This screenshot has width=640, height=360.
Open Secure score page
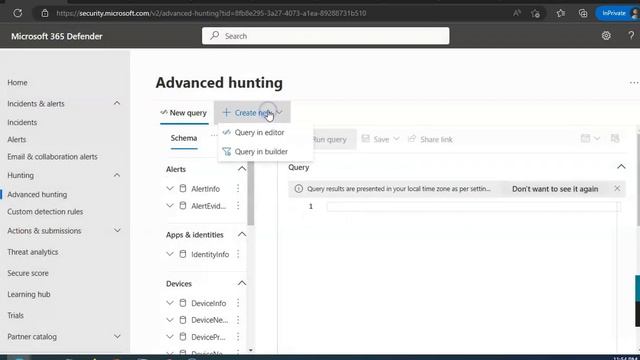coord(28,273)
